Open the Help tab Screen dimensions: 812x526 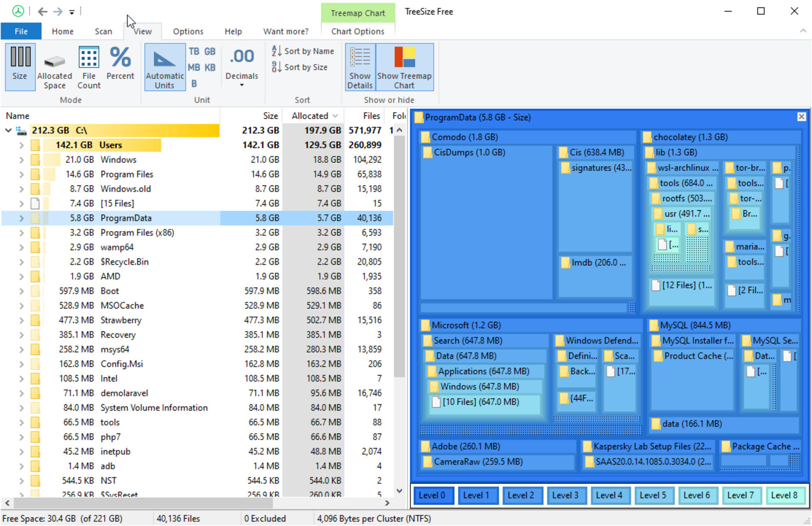(233, 31)
